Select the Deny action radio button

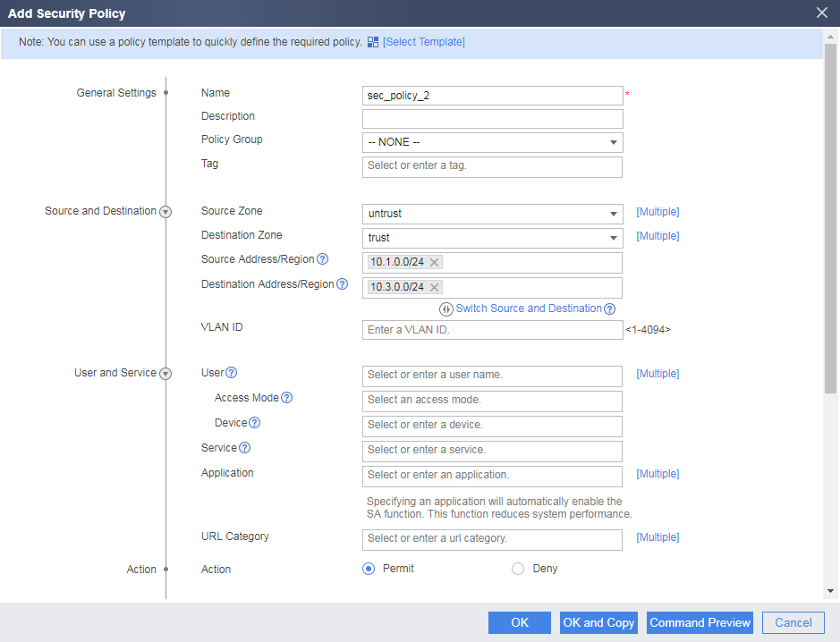(x=518, y=569)
